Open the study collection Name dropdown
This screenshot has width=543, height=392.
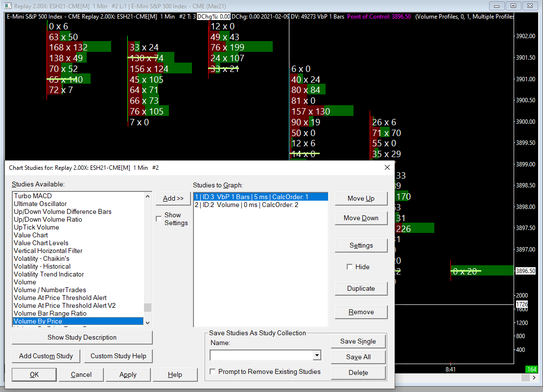[x=317, y=355]
